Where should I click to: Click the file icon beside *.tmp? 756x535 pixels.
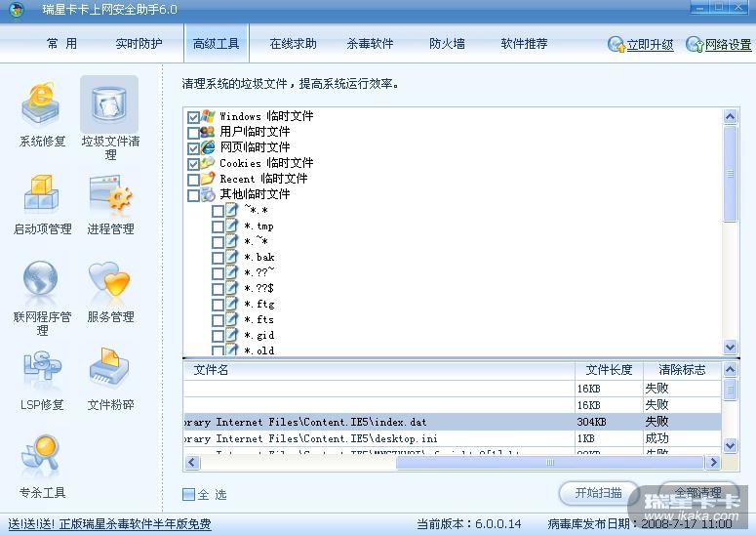click(x=232, y=226)
